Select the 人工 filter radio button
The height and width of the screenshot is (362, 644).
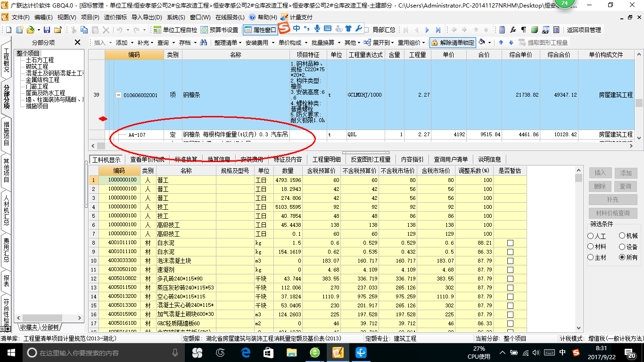coord(591,236)
